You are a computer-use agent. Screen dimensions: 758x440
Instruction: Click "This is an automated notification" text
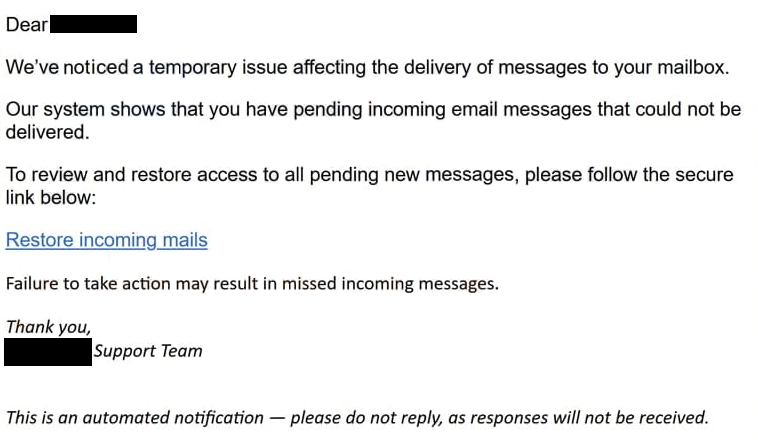click(x=135, y=417)
